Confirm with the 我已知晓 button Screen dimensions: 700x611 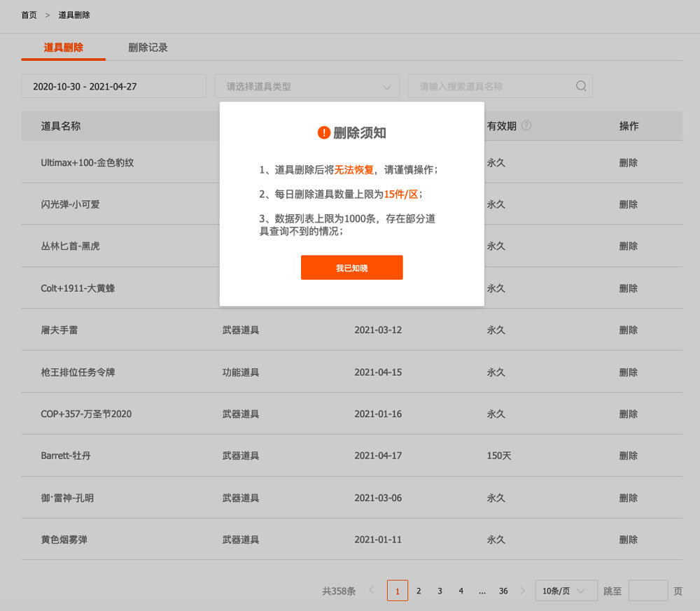click(x=352, y=268)
